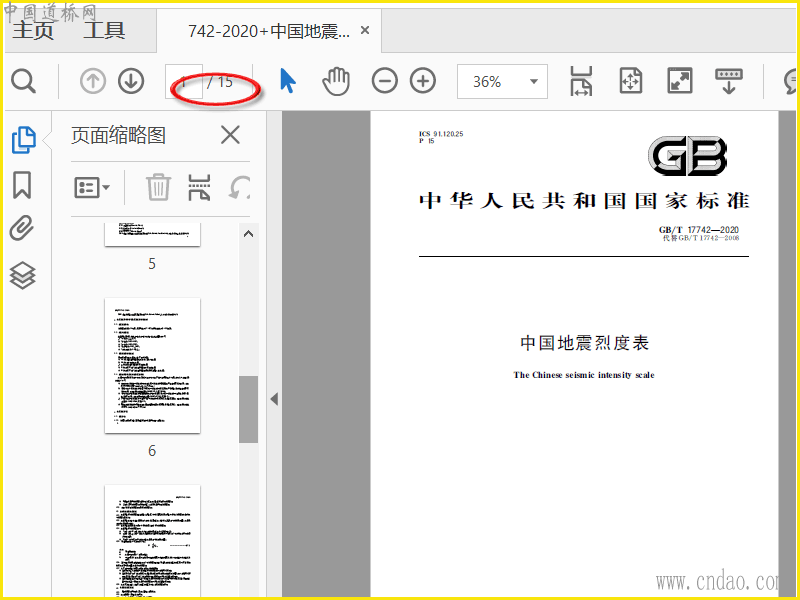Click the fit width scrolling icon

point(581,81)
